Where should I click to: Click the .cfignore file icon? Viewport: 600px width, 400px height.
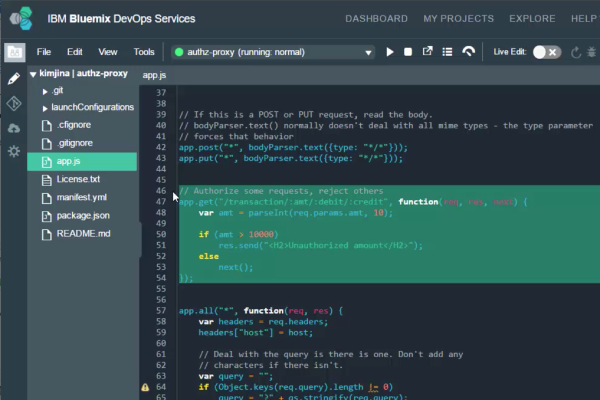point(47,126)
